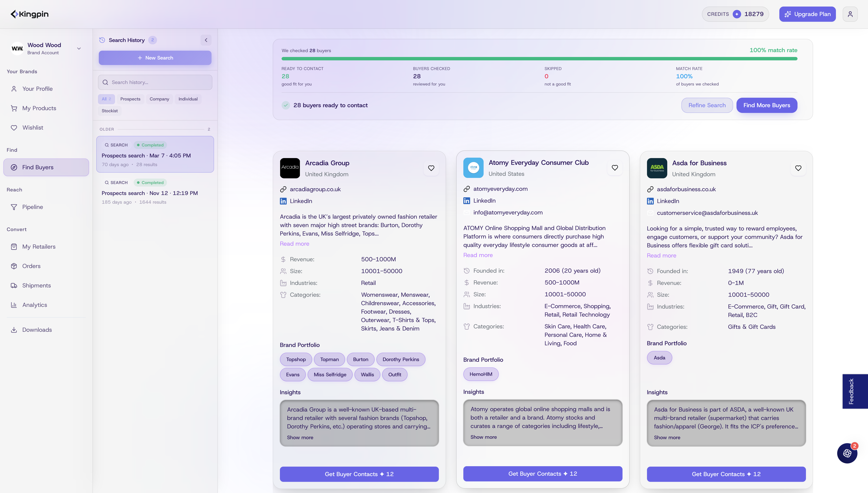Screen dimensions: 868x493
Task: Open Asda for Business LinkedIn link
Action: (668, 201)
